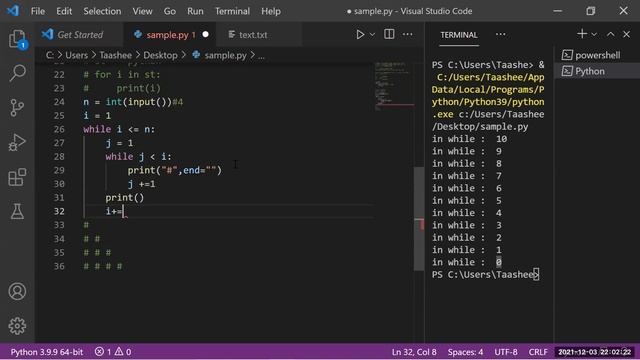Open the Extensions view

17,177
